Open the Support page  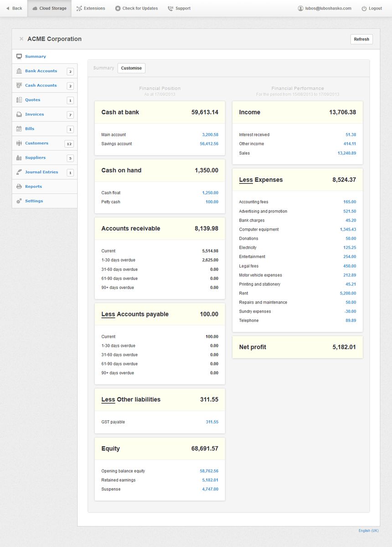tap(179, 8)
